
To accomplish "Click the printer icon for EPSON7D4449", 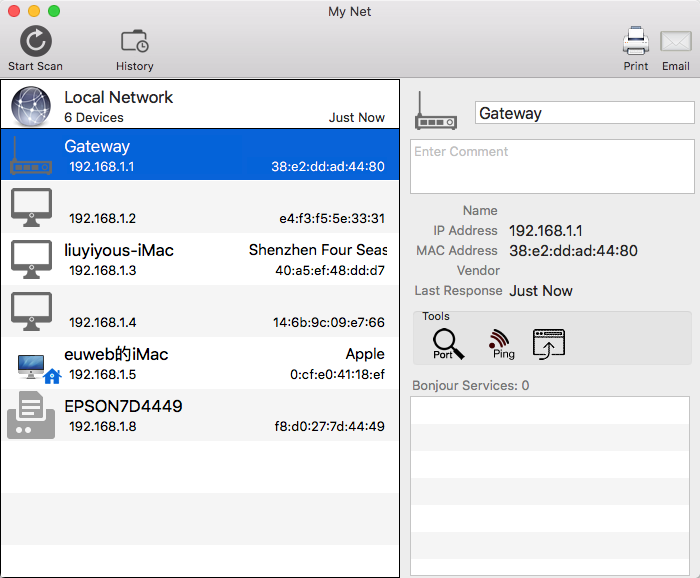I will point(31,415).
